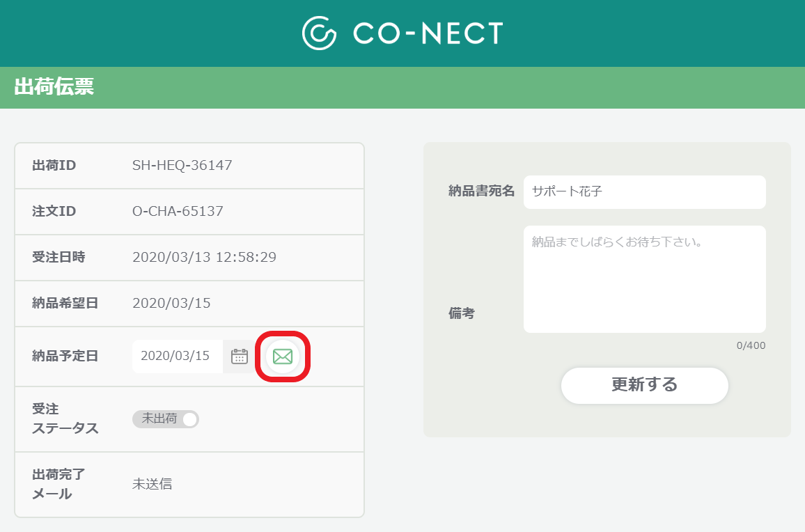The height and width of the screenshot is (532, 805).
Task: Click the 出荷伝票 page heading
Action: click(x=54, y=87)
